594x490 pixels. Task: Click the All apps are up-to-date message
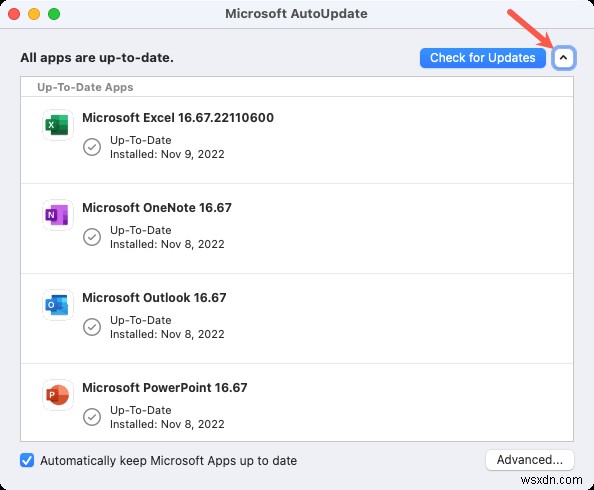coord(97,58)
